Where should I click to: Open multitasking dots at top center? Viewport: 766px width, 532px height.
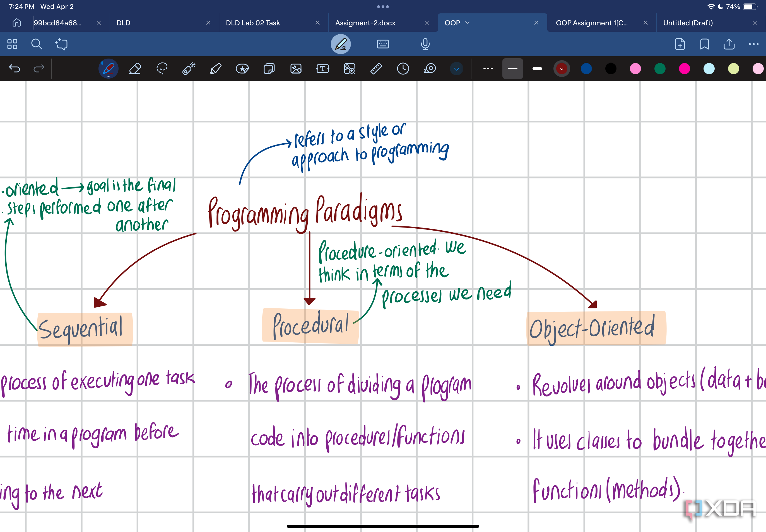pos(383,7)
